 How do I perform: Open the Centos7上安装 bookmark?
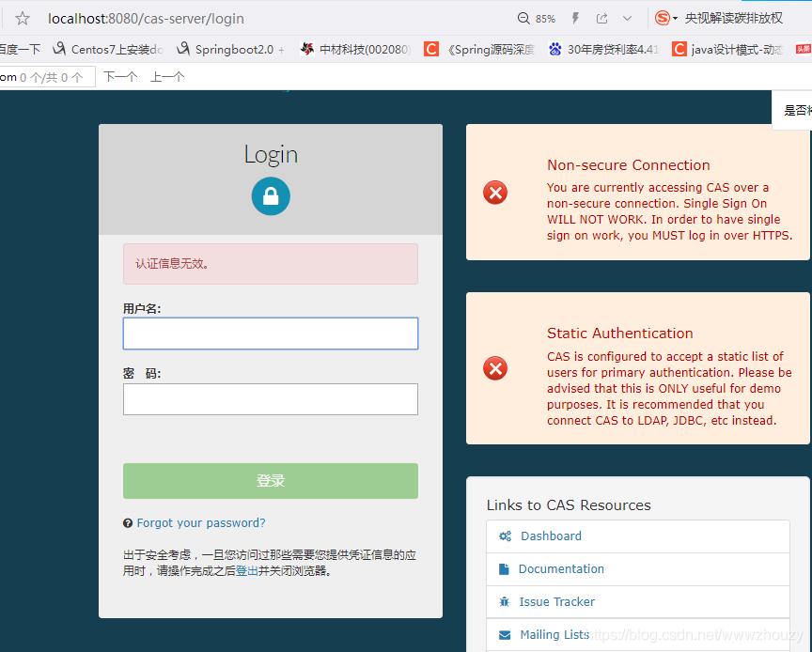click(x=108, y=49)
